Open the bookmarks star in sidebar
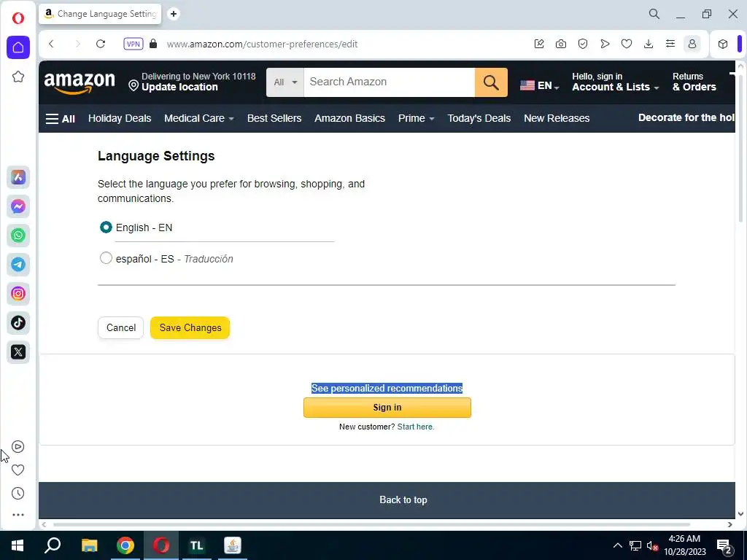 coord(18,77)
